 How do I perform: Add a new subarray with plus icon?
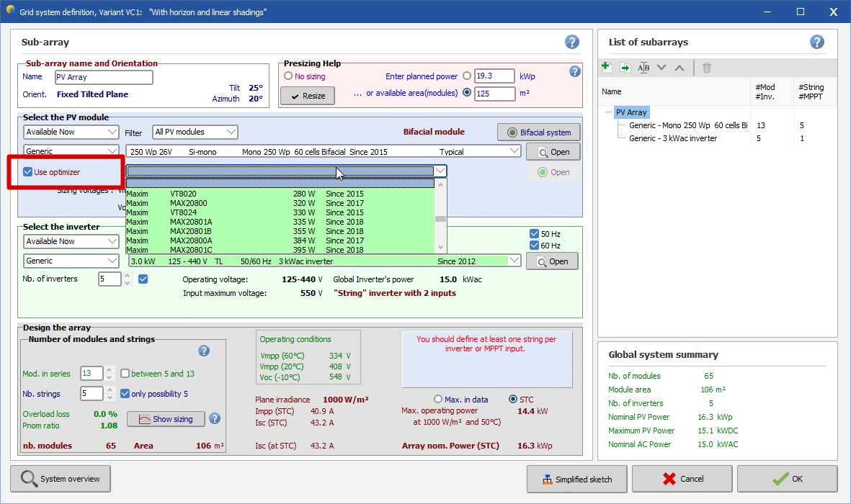607,68
